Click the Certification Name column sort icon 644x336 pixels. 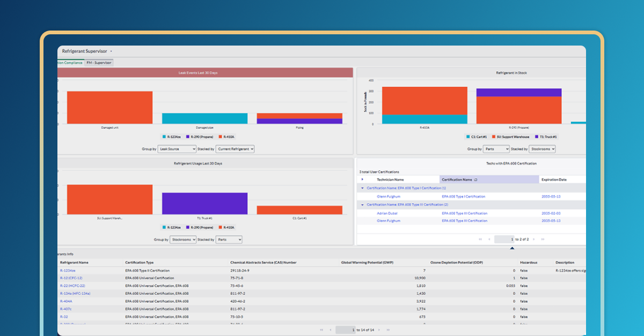point(476,180)
